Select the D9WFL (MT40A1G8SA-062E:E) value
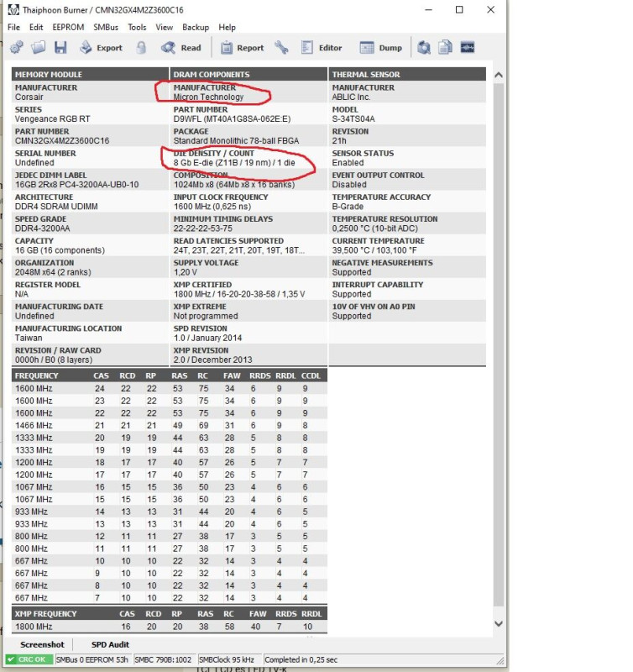This screenshot has width=633, height=672. pyautogui.click(x=233, y=119)
